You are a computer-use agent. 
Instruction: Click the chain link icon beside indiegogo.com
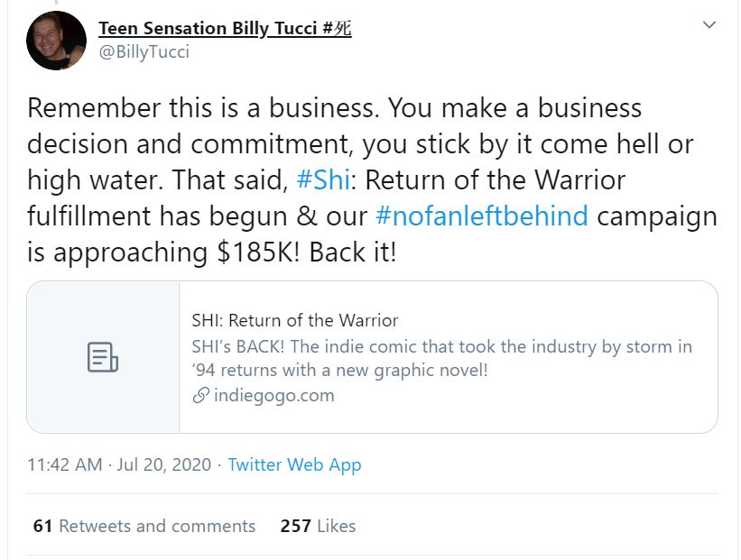click(x=200, y=395)
